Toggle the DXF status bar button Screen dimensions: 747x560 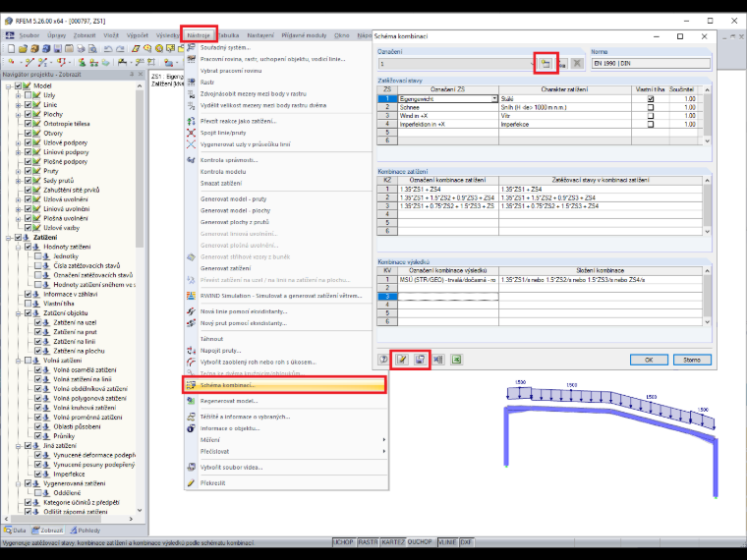[467, 542]
